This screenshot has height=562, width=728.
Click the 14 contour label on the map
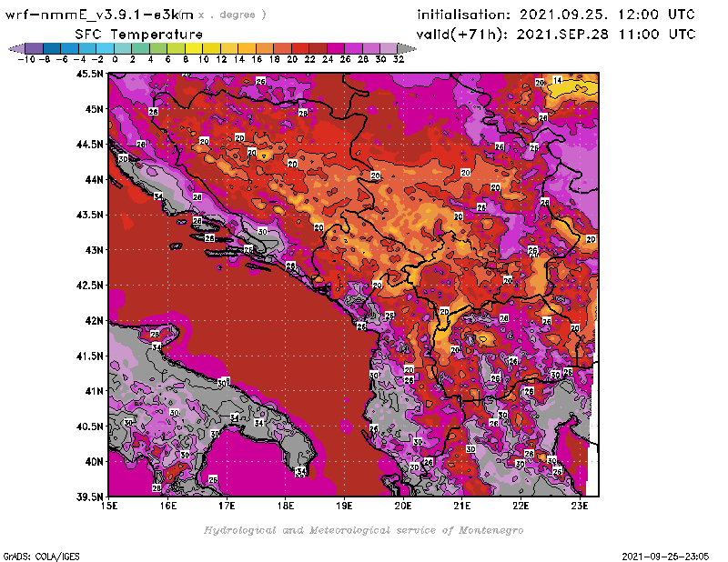(558, 80)
